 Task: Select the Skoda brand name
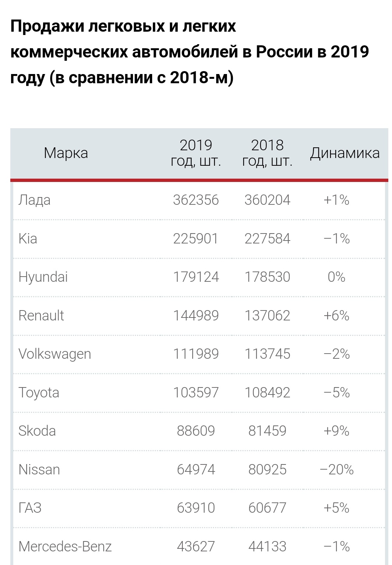pyautogui.click(x=37, y=431)
